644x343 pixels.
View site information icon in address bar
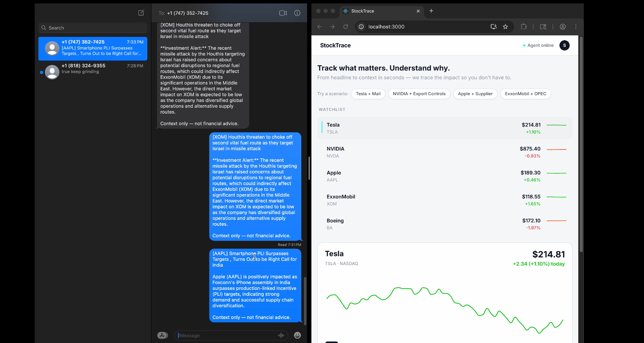pos(362,27)
